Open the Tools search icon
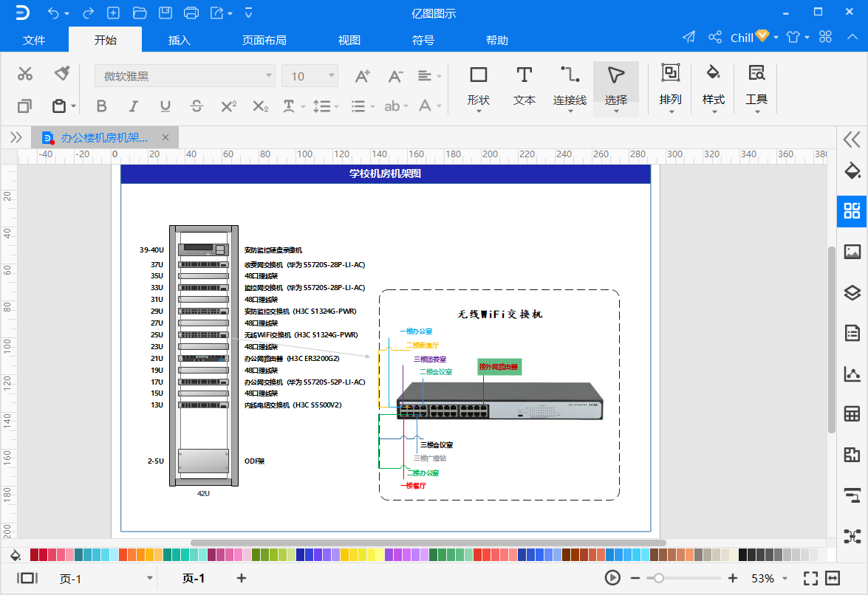This screenshot has width=868, height=595. pyautogui.click(x=756, y=89)
